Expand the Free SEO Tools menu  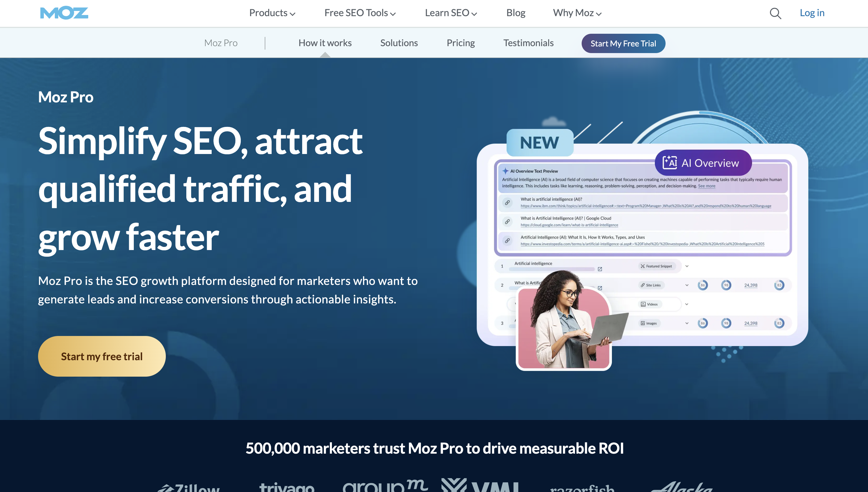tap(360, 13)
